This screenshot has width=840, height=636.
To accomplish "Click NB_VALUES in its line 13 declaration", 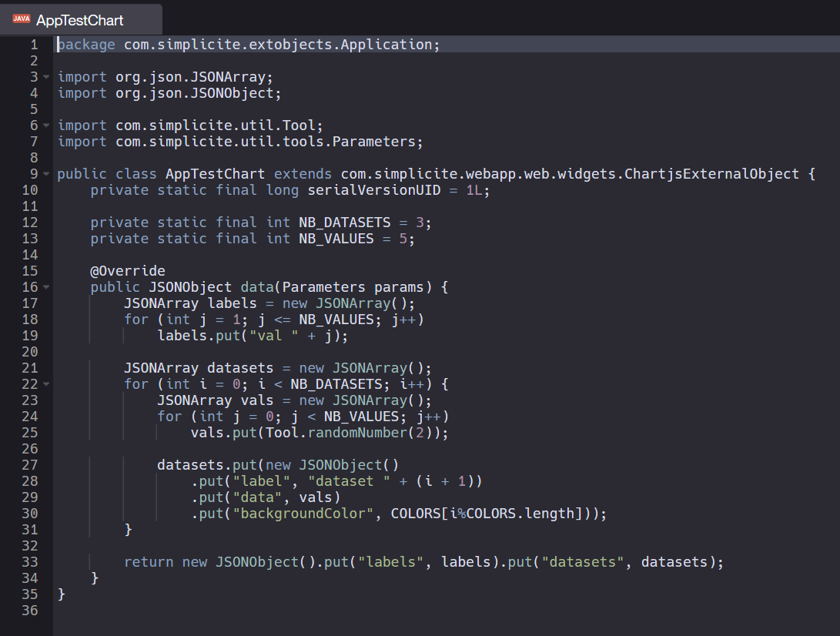I will [336, 239].
